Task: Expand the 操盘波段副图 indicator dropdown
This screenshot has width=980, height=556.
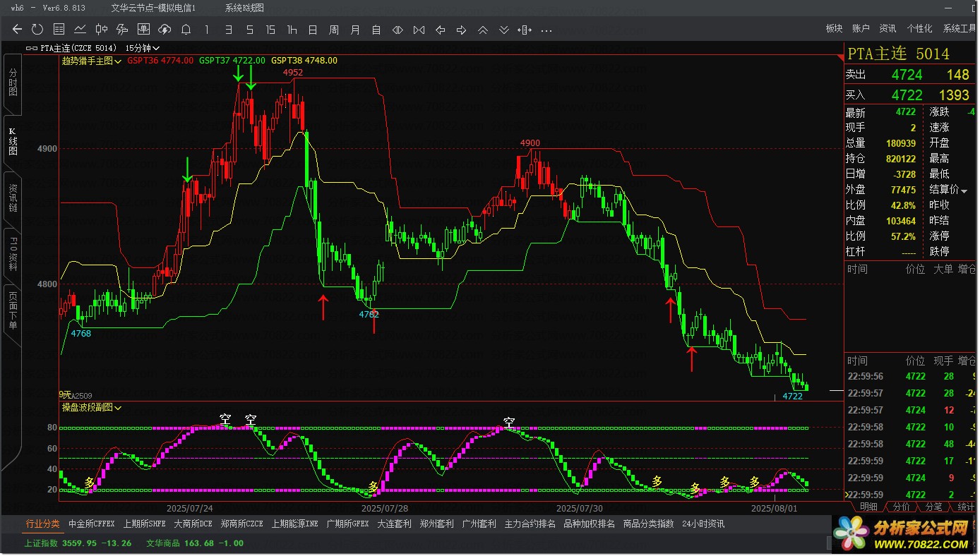Action: coord(92,407)
